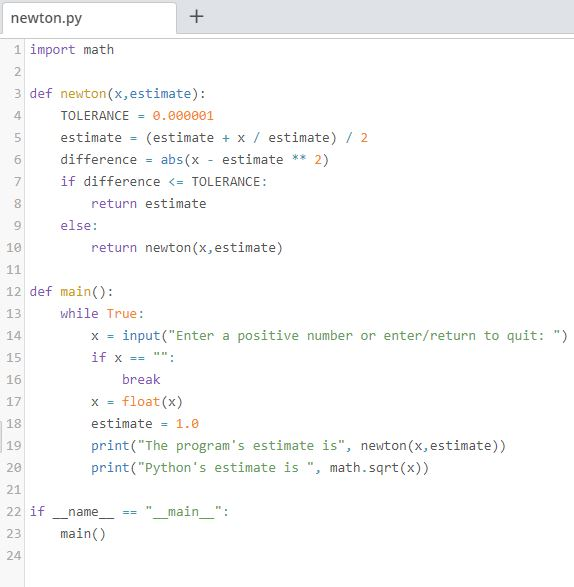Viewport: 574px width, 587px height.
Task: Select the newton.py file tab
Action: point(89,18)
